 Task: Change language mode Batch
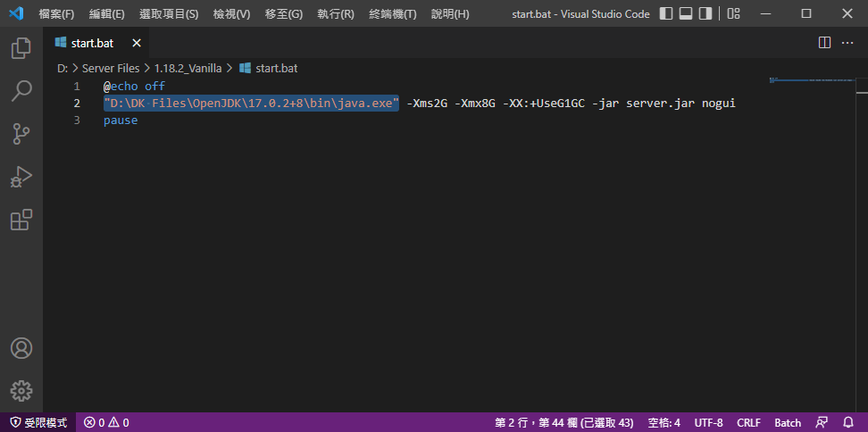pyautogui.click(x=788, y=423)
